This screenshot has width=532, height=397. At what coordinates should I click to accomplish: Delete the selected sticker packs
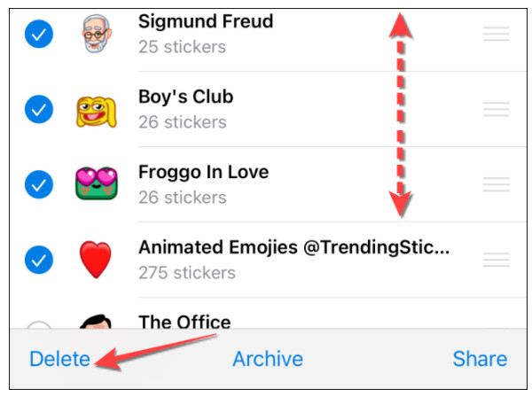point(59,359)
